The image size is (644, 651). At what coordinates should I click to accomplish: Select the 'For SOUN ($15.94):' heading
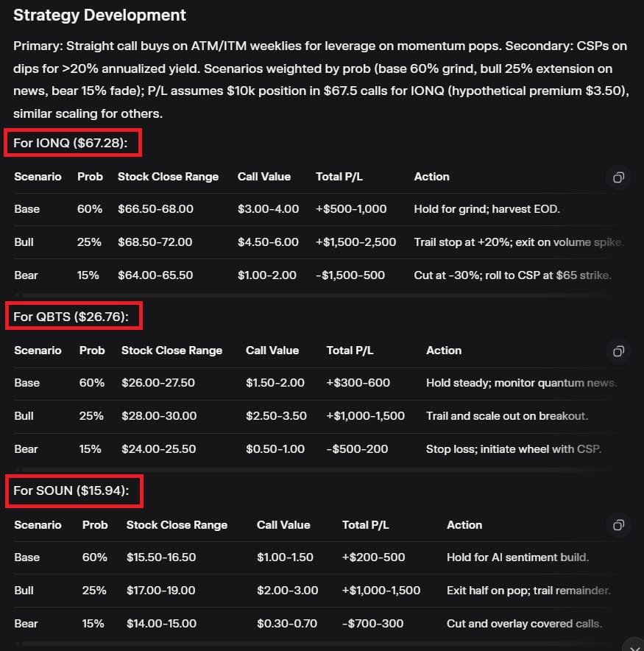tap(71, 490)
